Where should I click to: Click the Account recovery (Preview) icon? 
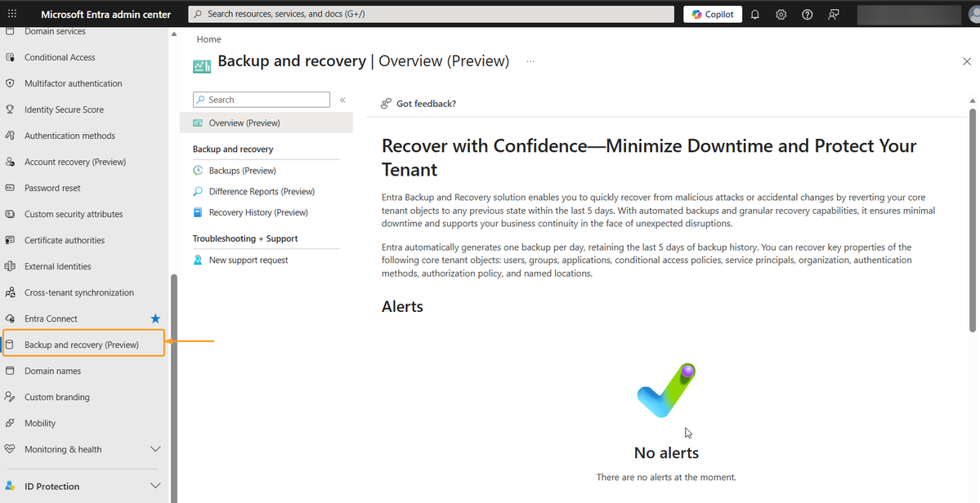10,162
